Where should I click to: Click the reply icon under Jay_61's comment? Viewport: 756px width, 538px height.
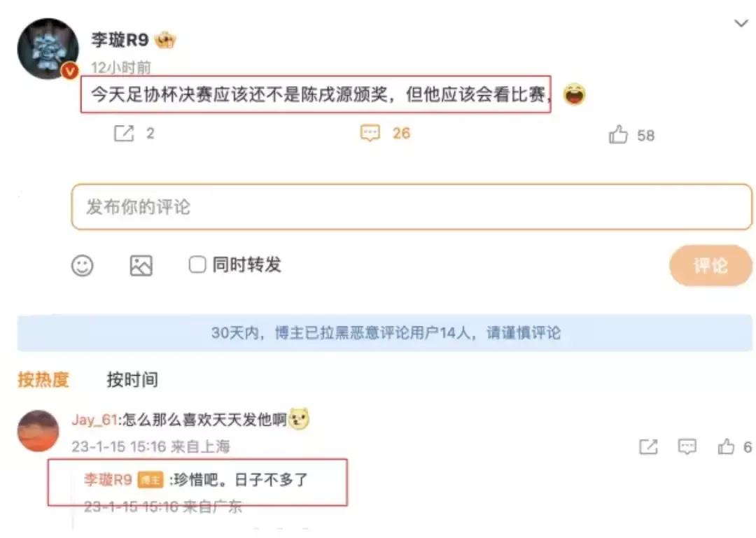687,446
